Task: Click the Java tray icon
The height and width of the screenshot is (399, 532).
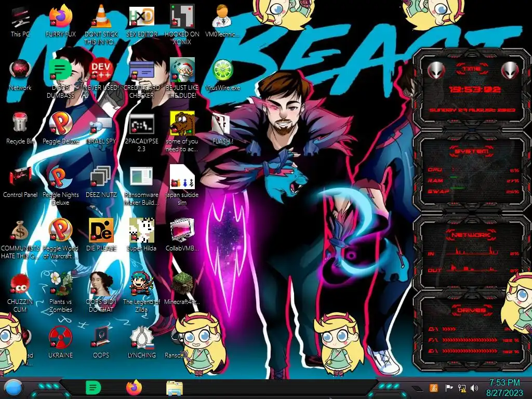Action: click(433, 388)
